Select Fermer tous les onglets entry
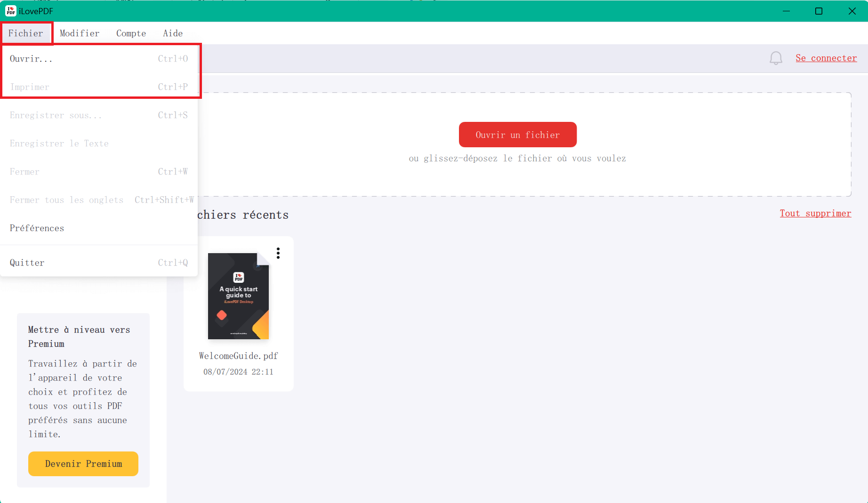868x503 pixels. pos(99,200)
